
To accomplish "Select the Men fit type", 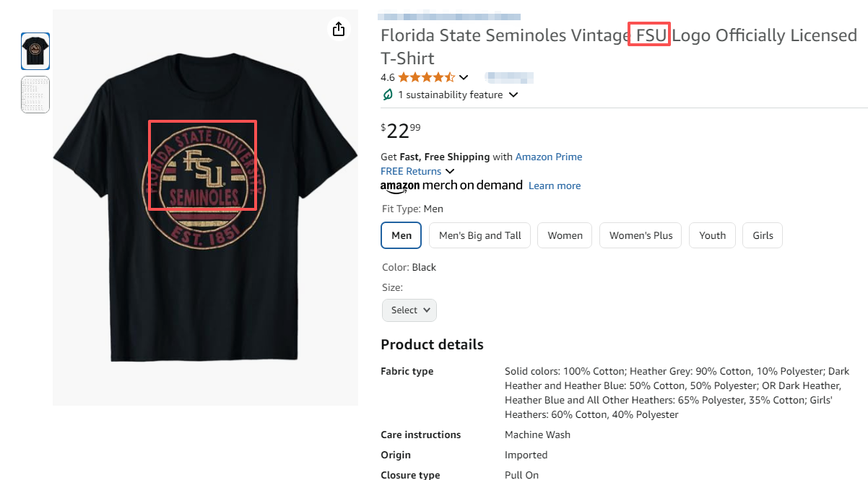I will click(x=402, y=235).
